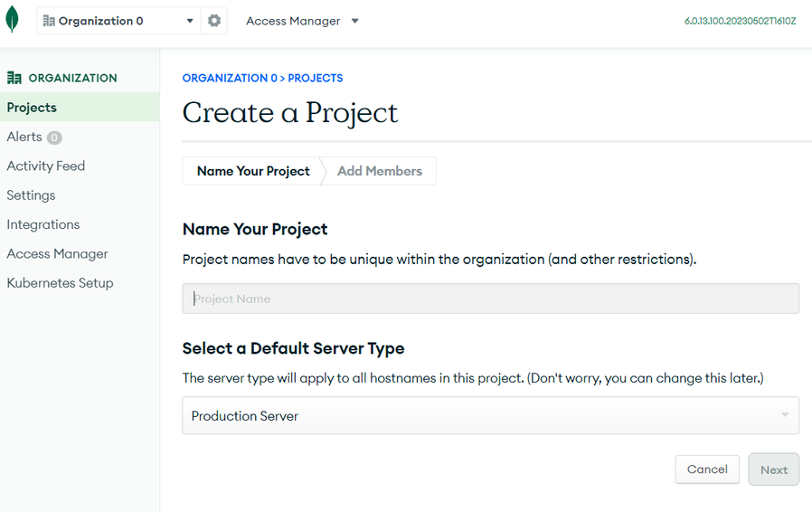Open the Access Manager top dropdown
Screen dimensions: 812x512
tap(302, 21)
